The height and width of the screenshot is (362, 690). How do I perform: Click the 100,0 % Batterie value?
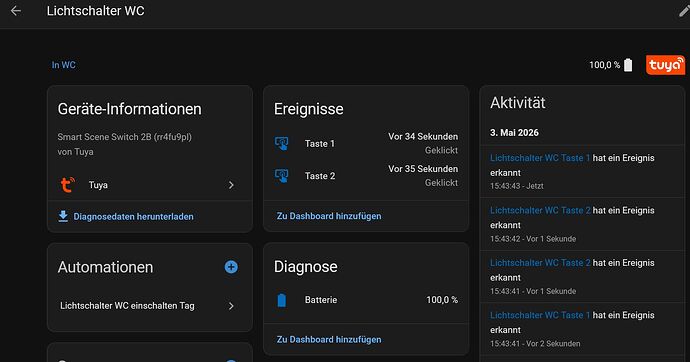pos(442,300)
